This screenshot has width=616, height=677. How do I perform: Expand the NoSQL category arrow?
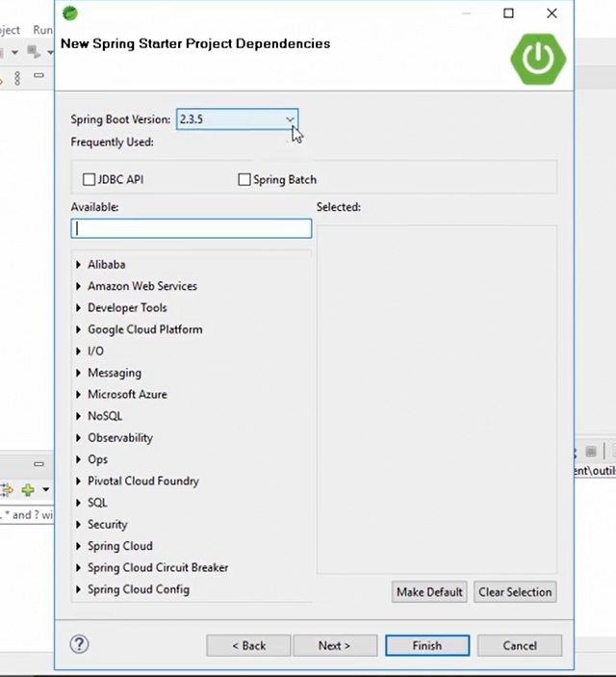78,416
